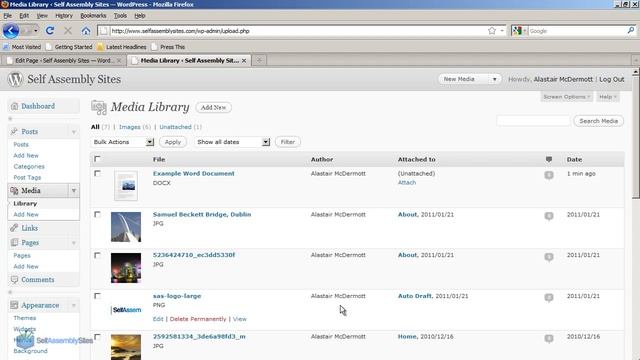Reload the page with the refresh icon

click(50, 31)
